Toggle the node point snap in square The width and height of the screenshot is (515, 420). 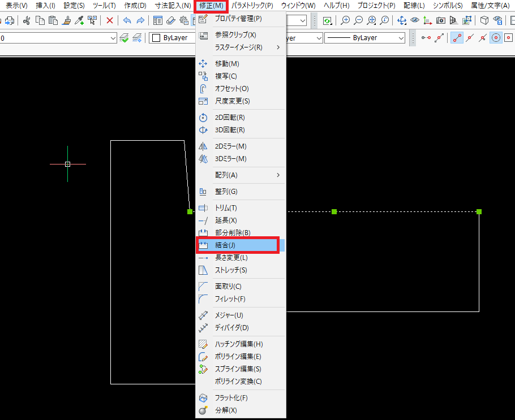[x=509, y=38]
